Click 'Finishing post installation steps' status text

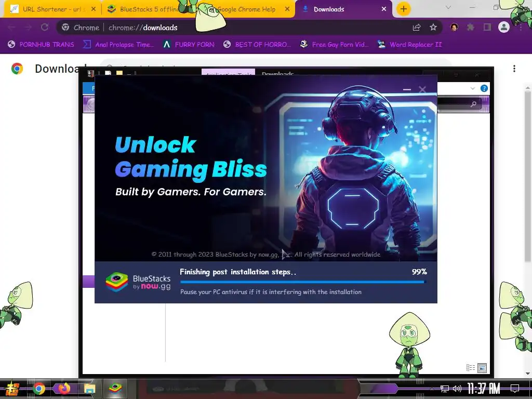[x=238, y=272]
